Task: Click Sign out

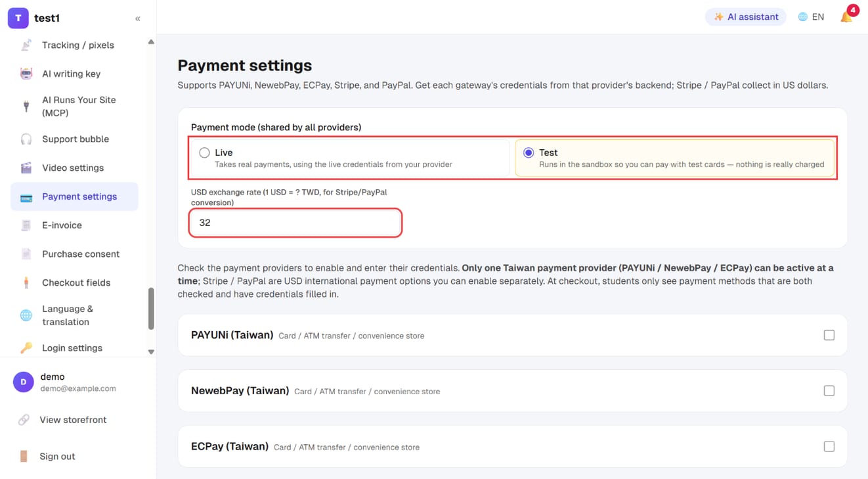Action: [57, 457]
